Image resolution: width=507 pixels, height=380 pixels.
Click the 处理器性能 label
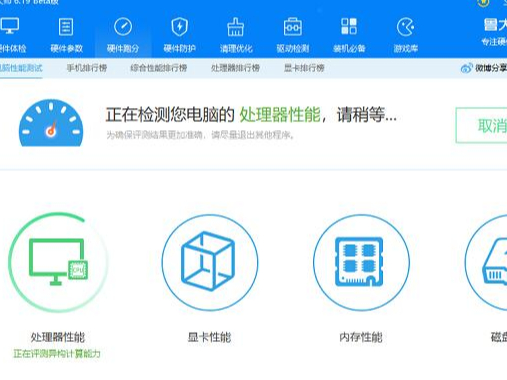[x=58, y=337]
